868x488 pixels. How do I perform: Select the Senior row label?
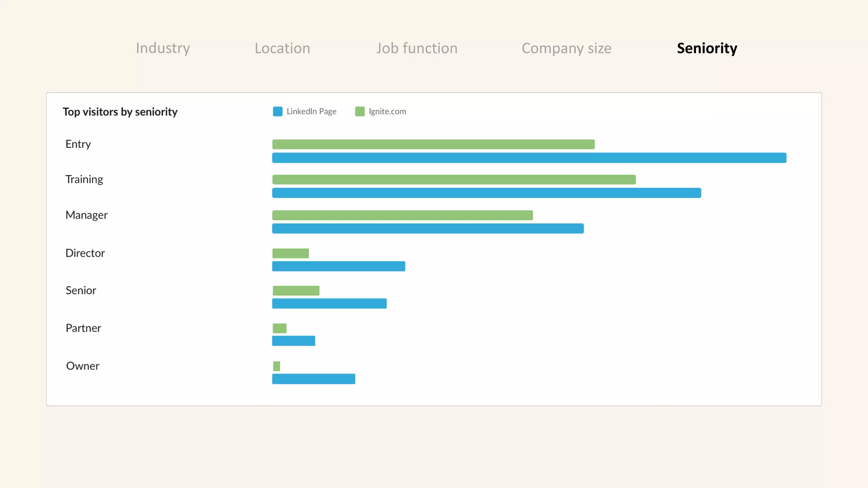[x=81, y=290]
